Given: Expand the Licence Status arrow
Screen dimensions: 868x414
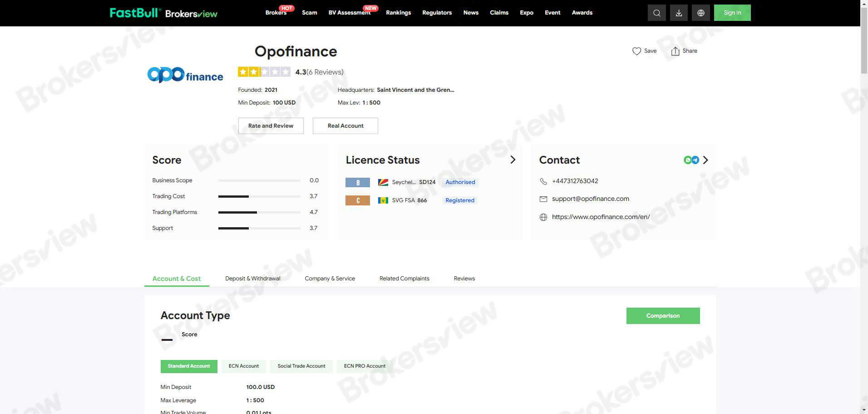Looking at the screenshot, I should pos(513,160).
